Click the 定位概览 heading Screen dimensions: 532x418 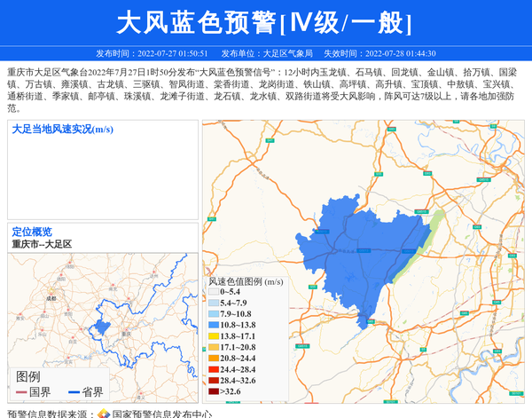click(32, 232)
